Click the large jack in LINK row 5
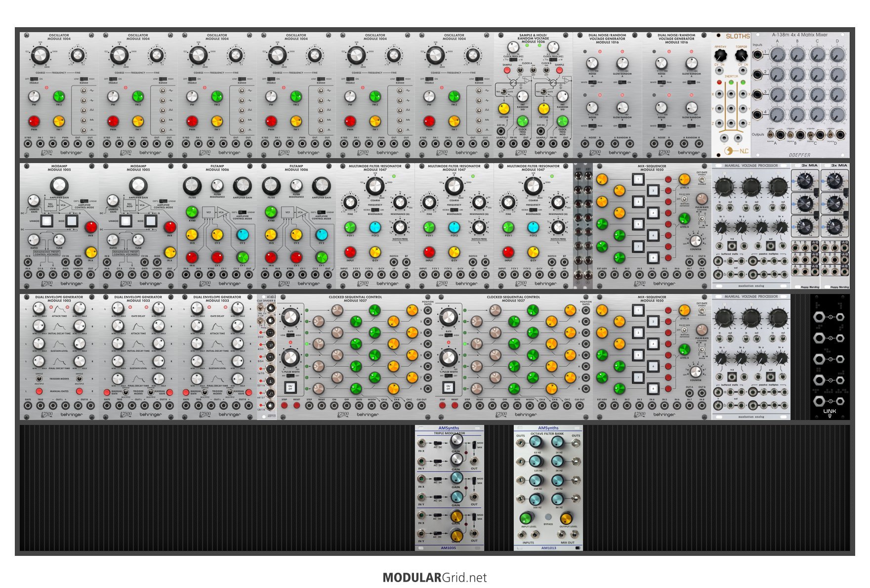Screen dimensions: 870x588 pos(819,401)
